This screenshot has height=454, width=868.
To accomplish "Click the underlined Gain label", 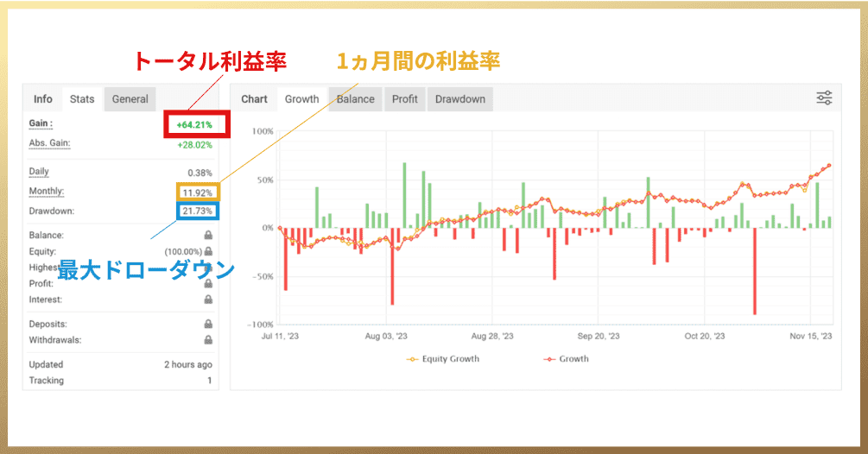I will (x=40, y=123).
